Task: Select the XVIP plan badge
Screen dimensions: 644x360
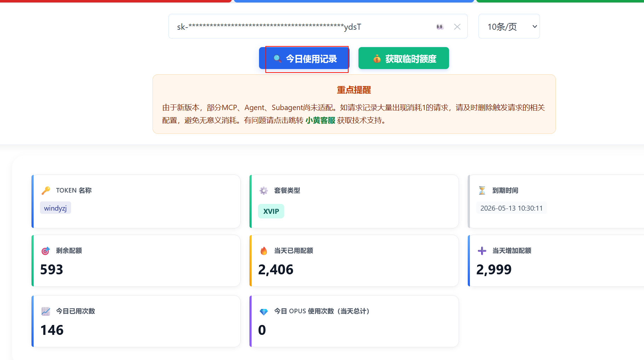Action: click(x=271, y=211)
